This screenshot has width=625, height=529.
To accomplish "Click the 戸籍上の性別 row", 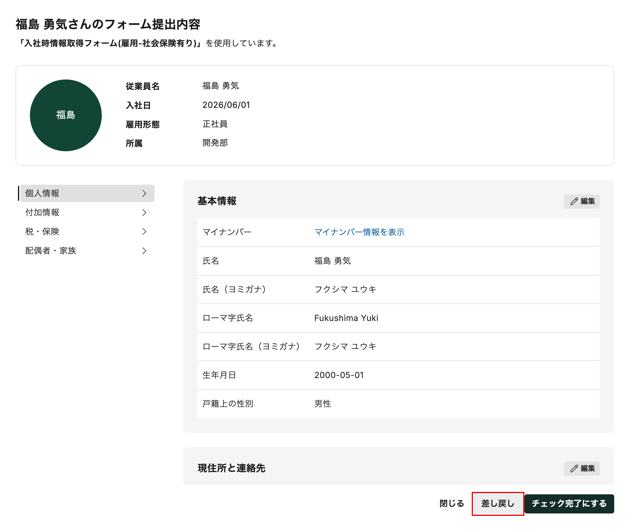I will point(398,404).
